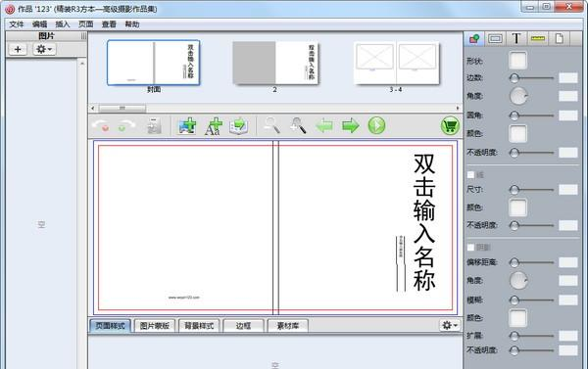This screenshot has width=588, height=369.
Task: Adjust the 偏移距离 slider
Action: point(531,262)
